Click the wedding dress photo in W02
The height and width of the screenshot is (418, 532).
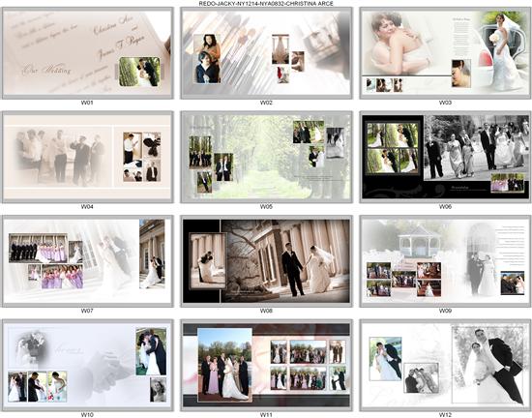point(281,49)
